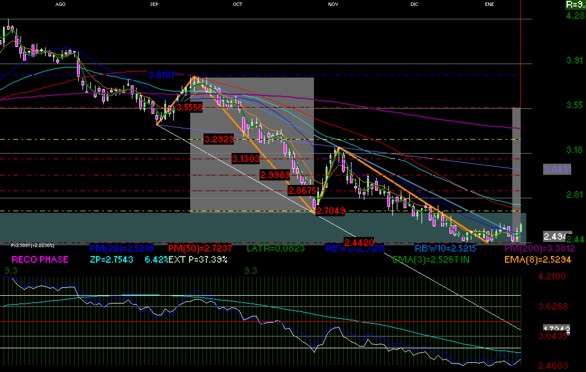Click the 3.5558 red level label

pos(189,108)
